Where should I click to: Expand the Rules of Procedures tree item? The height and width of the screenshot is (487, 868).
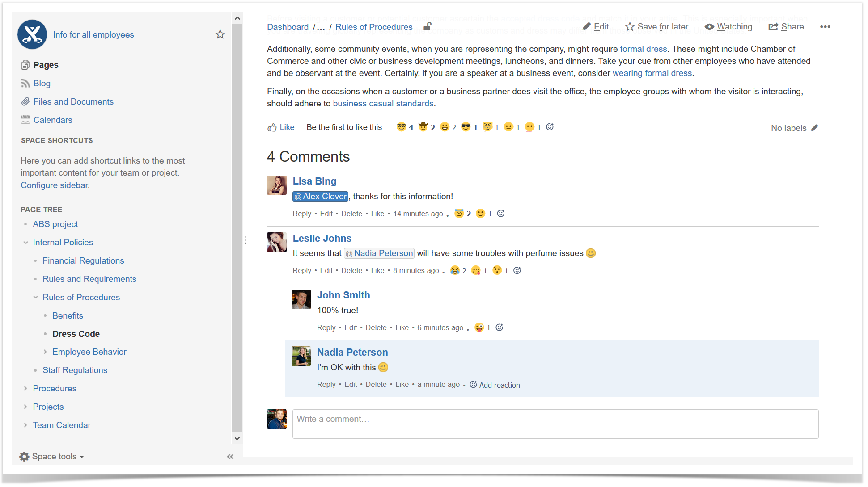34,297
